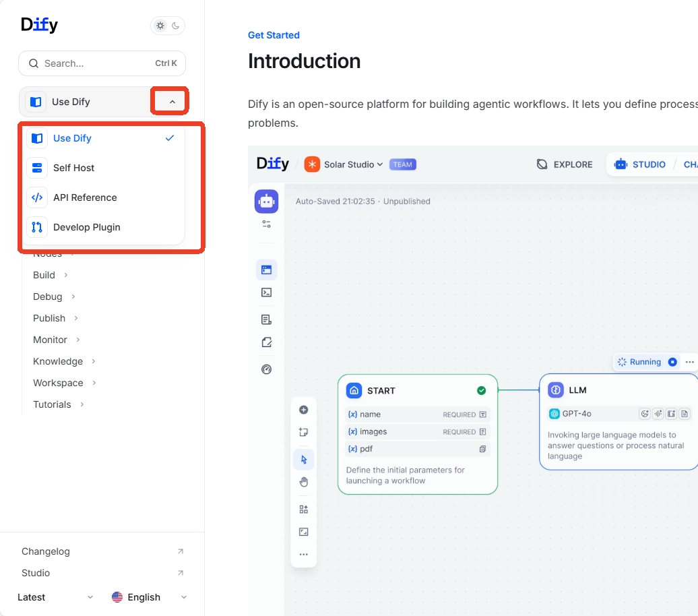Switch to dark theme moon icon
The width and height of the screenshot is (698, 616).
[175, 26]
